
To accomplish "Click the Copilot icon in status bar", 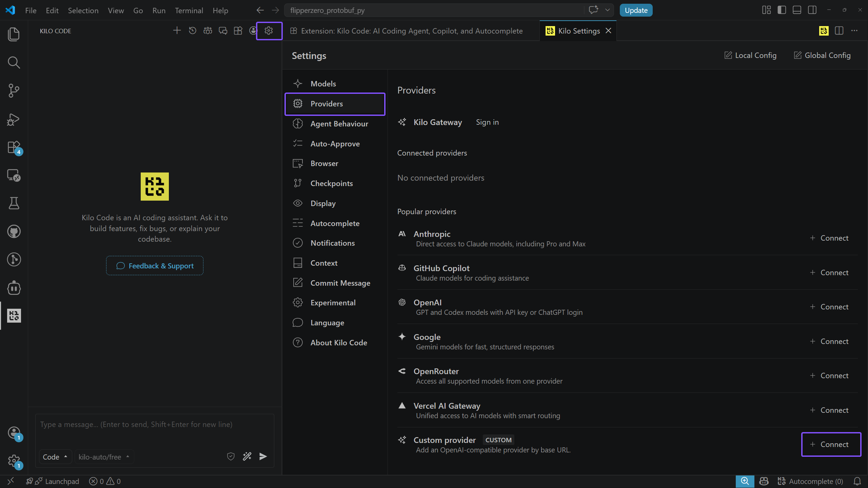I will point(764,481).
